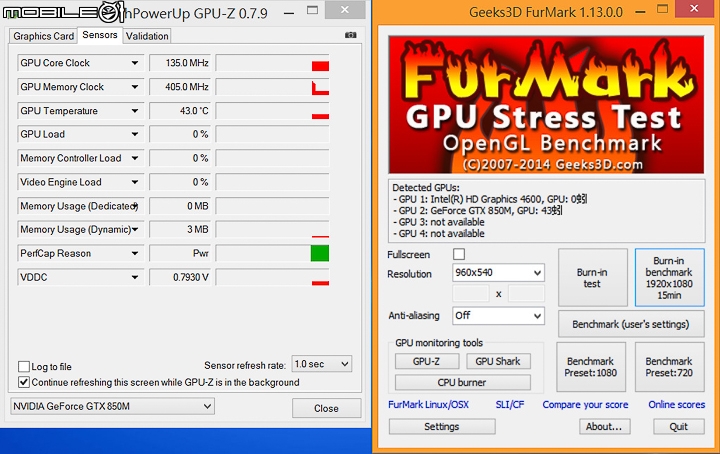Toggle Continue refreshing in background checkbox
This screenshot has height=454, width=720.
[24, 382]
